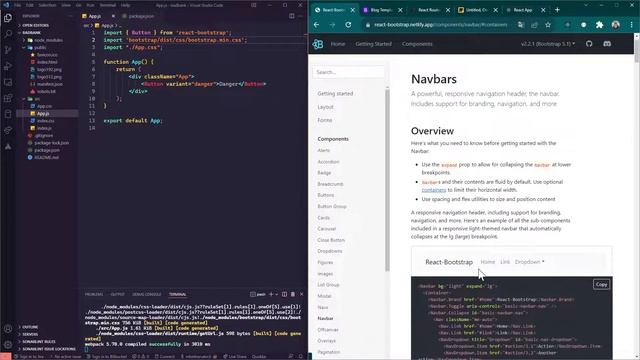Open Extensions view in VS Code
Viewport: 640px width, 360px height.
pos(8,98)
